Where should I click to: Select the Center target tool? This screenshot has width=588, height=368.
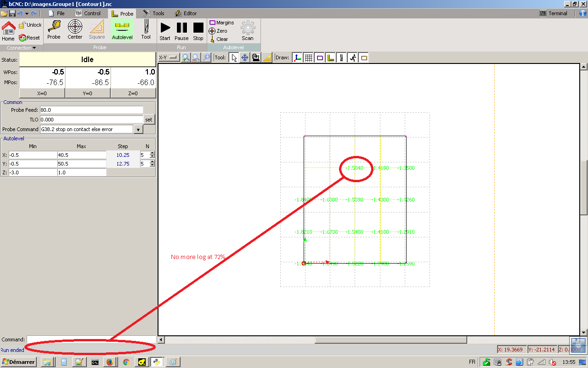click(x=75, y=30)
